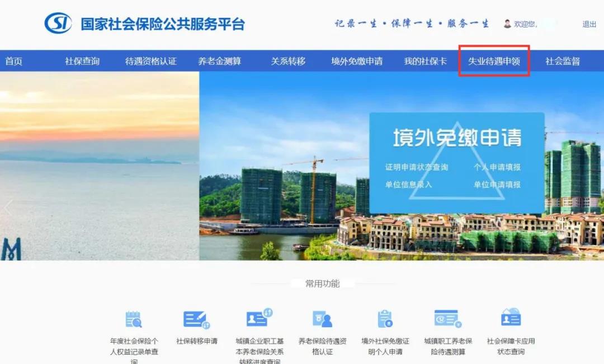This screenshot has width=604, height=364.
Task: Click the user avatar next to 欢迎您
Action: click(x=507, y=24)
